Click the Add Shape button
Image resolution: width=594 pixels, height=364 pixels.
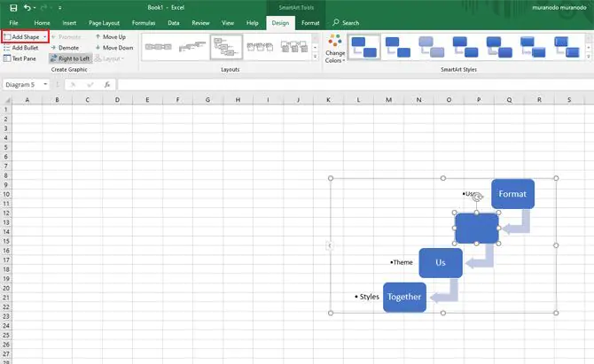(x=22, y=36)
